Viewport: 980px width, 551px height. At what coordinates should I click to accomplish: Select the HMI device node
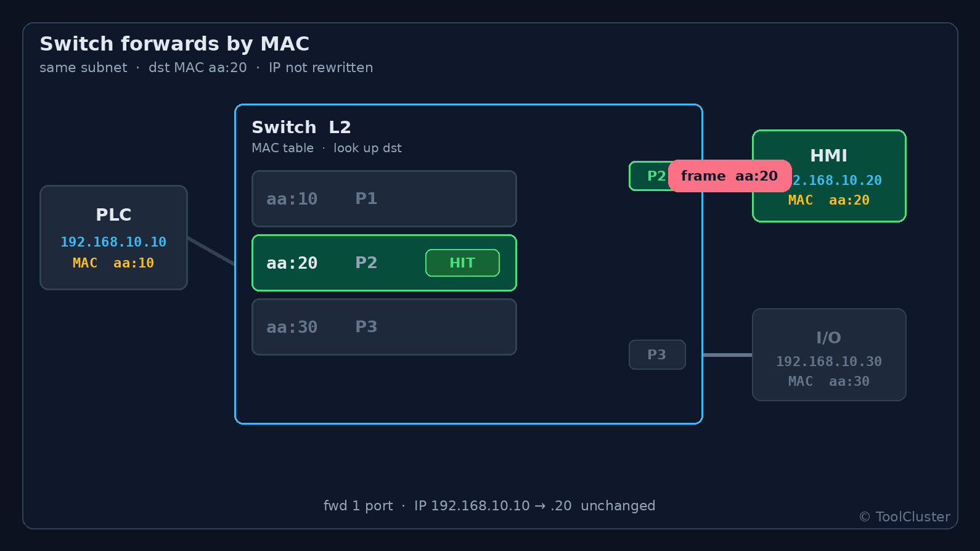pyautogui.click(x=829, y=176)
